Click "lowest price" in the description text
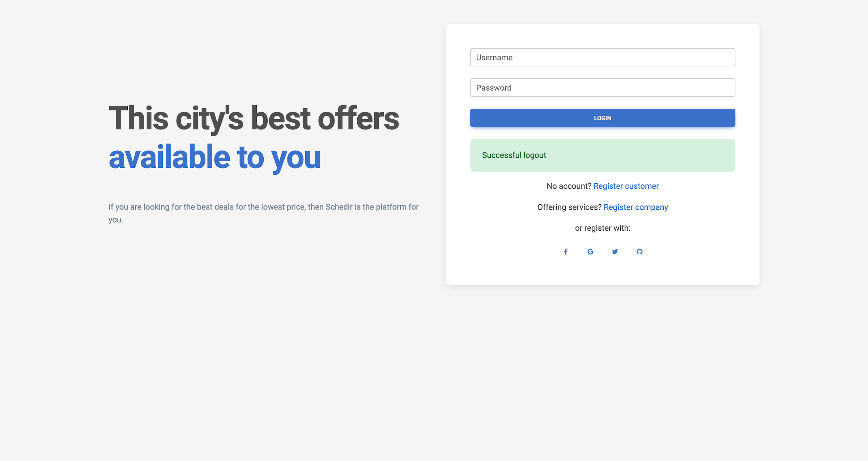The height and width of the screenshot is (461, 868). click(283, 207)
